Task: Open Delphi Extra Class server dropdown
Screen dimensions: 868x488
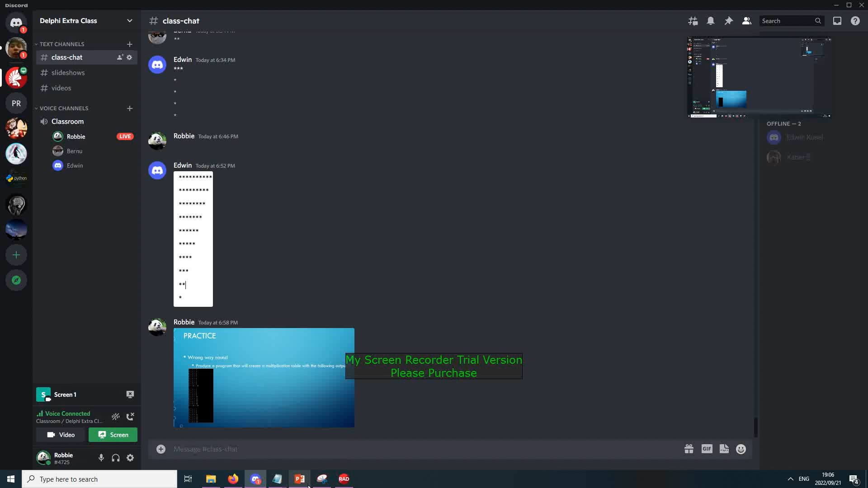Action: [x=86, y=21]
